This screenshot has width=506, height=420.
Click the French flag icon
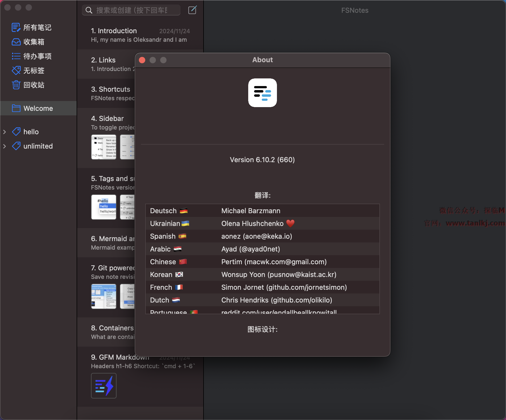pyautogui.click(x=179, y=287)
